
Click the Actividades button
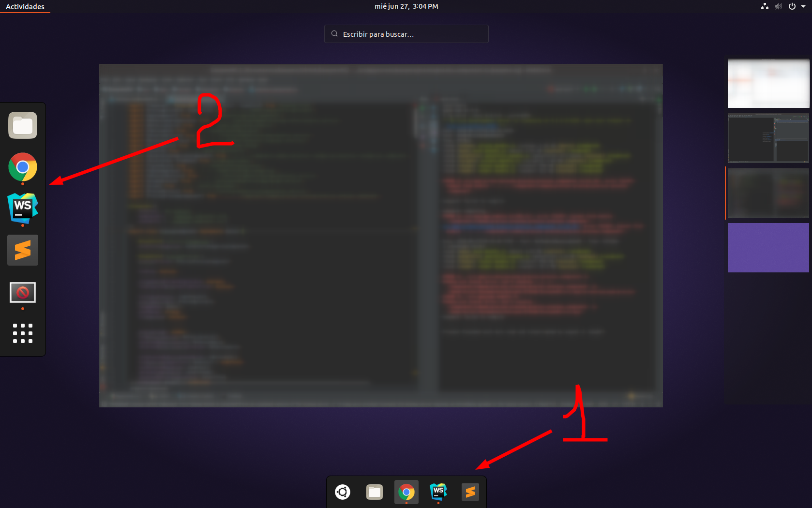(x=25, y=6)
